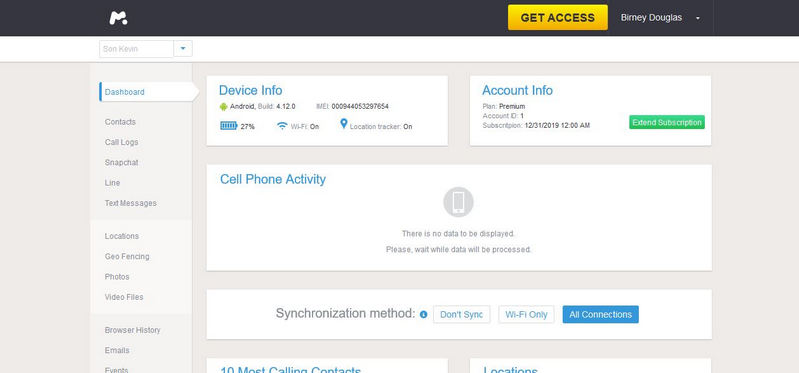Click the location tracker pin icon
The image size is (799, 373).
(x=343, y=124)
